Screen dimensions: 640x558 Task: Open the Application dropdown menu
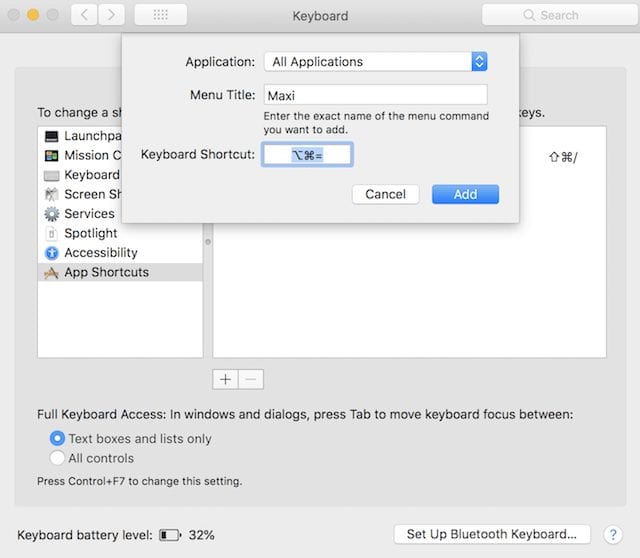[x=376, y=62]
